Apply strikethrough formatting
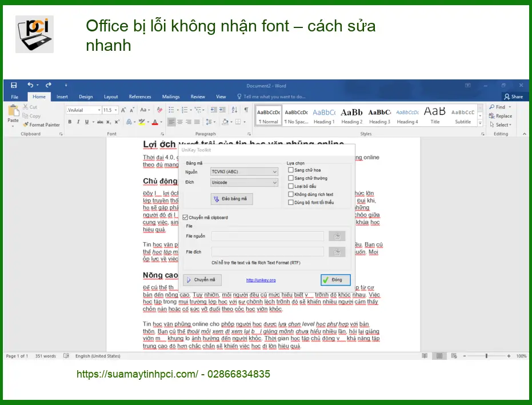 [x=100, y=122]
